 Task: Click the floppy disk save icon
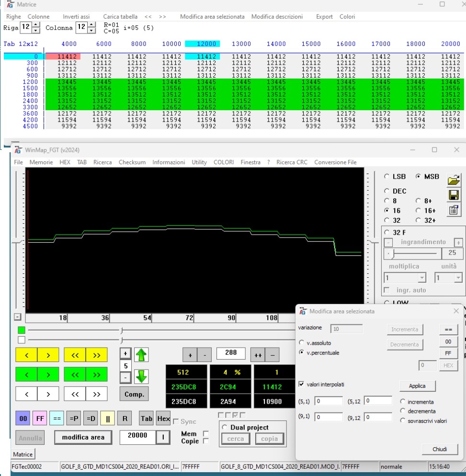pos(453,195)
